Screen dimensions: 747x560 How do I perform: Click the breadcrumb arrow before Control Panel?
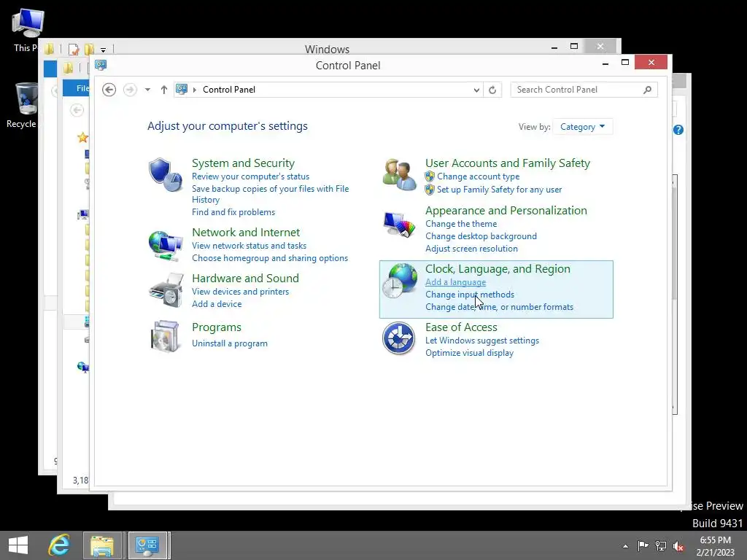click(x=194, y=90)
